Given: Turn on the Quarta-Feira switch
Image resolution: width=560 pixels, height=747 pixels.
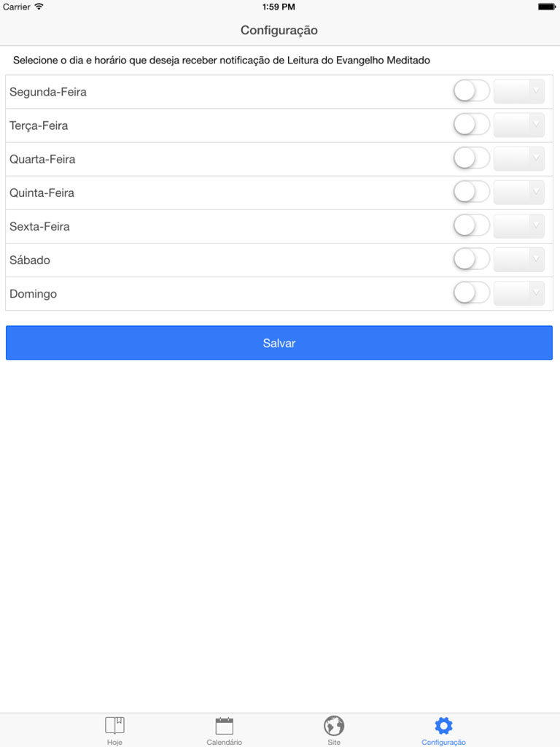Looking at the screenshot, I should (472, 158).
